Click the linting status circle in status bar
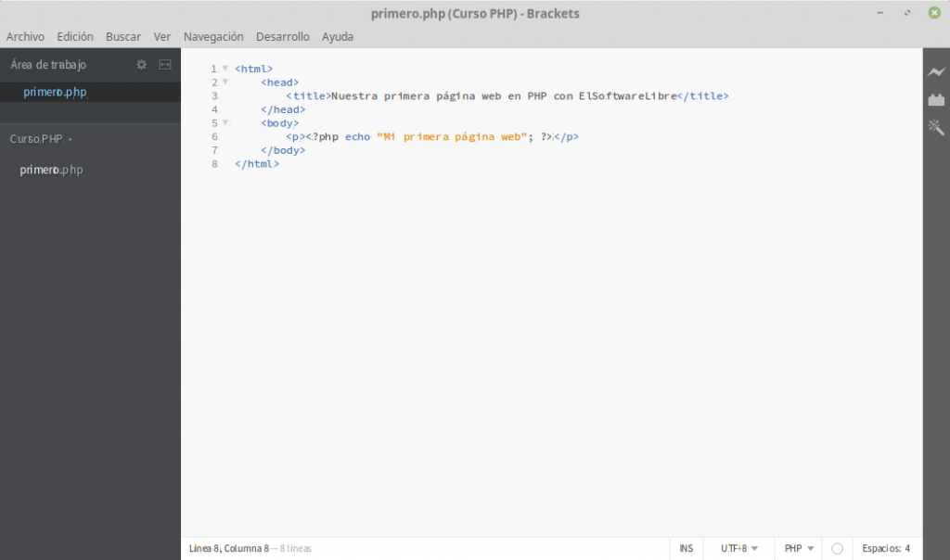950x560 pixels. (837, 549)
